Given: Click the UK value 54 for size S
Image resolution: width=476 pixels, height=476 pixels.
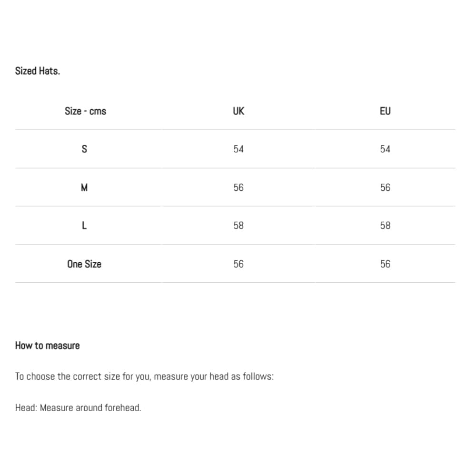Looking at the screenshot, I should click(x=238, y=149).
